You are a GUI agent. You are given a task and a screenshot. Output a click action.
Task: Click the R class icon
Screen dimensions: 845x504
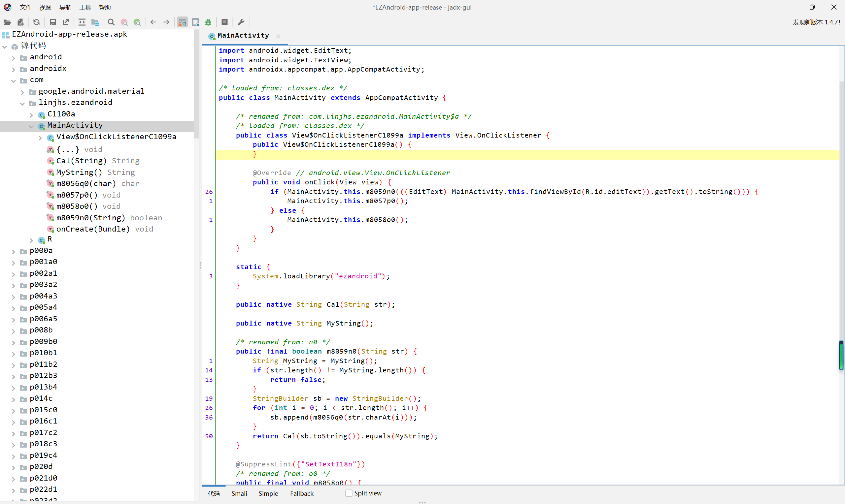(42, 240)
